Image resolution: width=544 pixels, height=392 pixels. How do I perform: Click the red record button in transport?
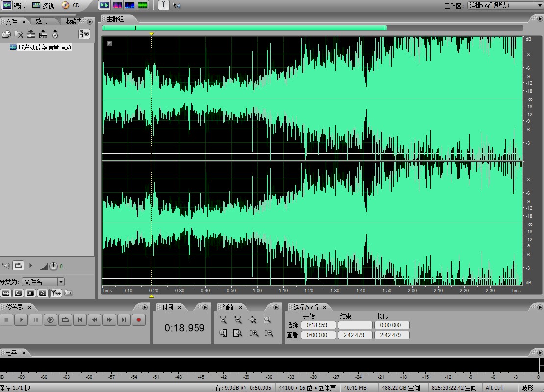139,320
